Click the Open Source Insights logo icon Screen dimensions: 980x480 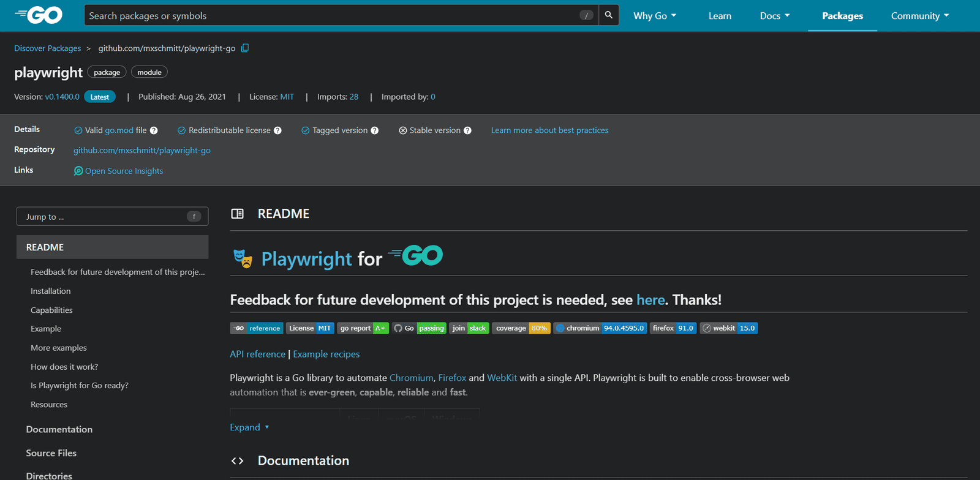click(78, 171)
